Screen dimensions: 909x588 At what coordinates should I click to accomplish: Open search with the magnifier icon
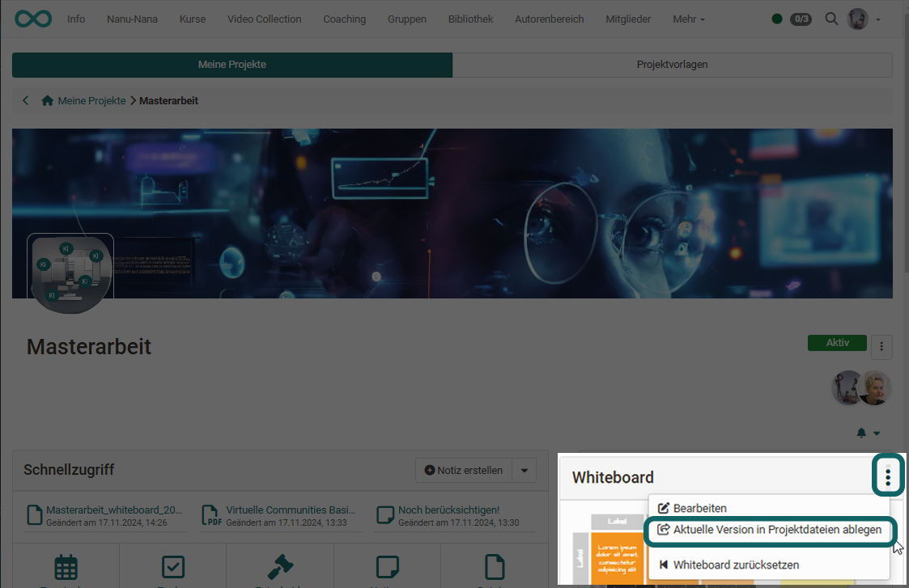(831, 19)
